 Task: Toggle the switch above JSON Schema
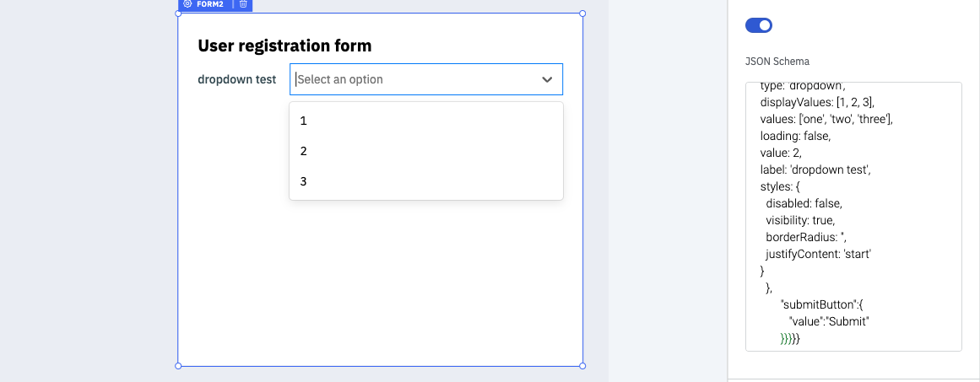click(x=759, y=25)
